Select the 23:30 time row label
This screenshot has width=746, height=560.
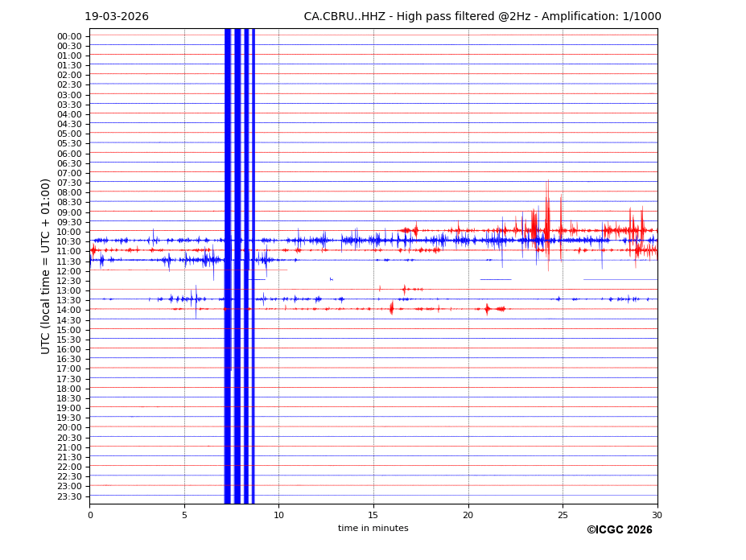point(69,496)
